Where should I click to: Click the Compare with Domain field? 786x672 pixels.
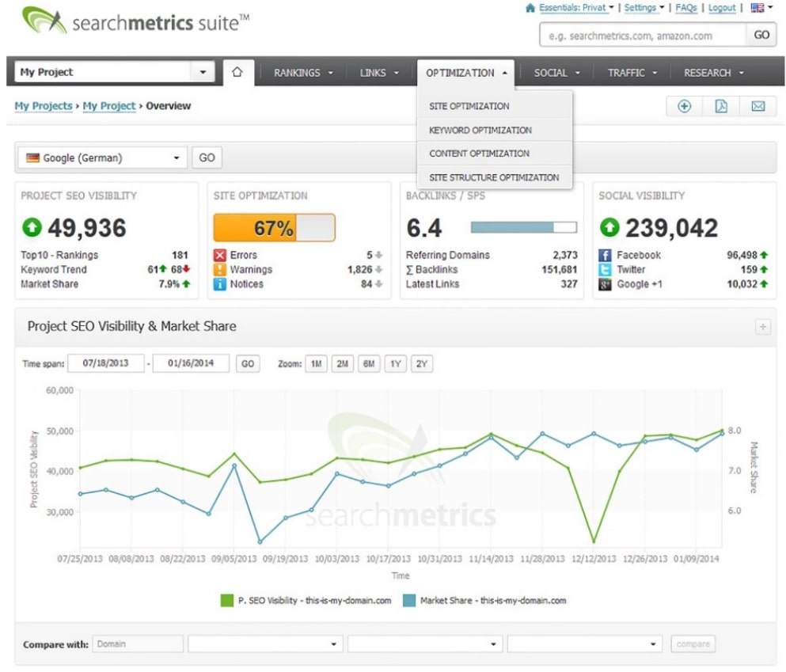pos(138,644)
